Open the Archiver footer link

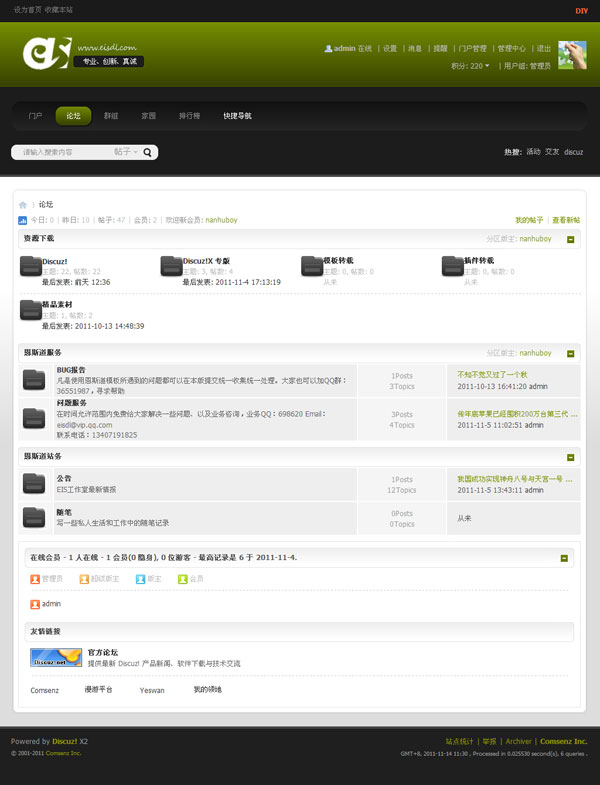pos(518,741)
